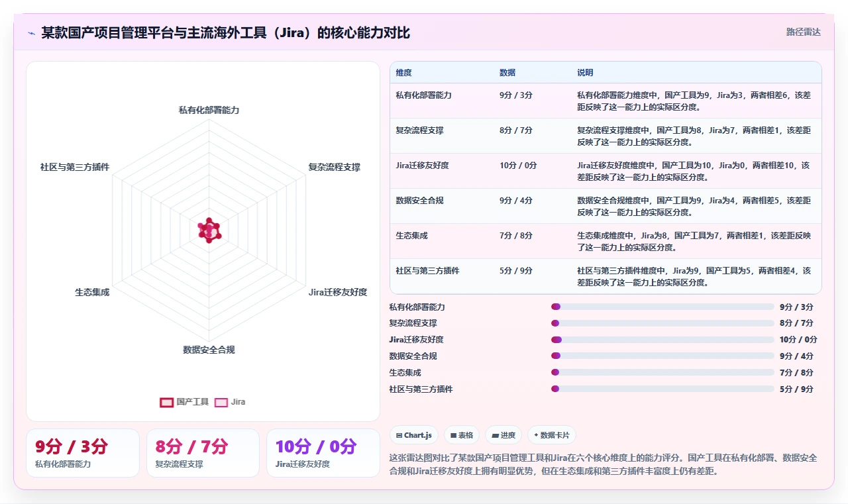
Task: Select the page title about Jira 核心能力对比
Action: [226, 33]
